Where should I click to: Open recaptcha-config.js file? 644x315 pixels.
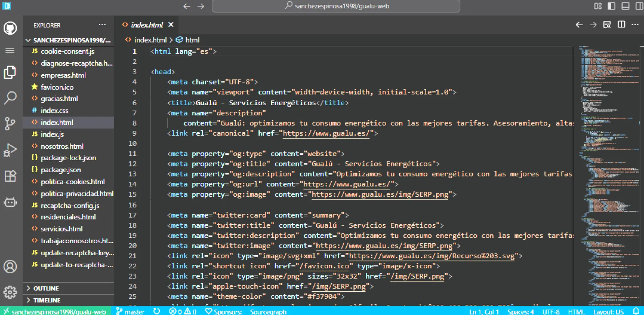(68, 205)
